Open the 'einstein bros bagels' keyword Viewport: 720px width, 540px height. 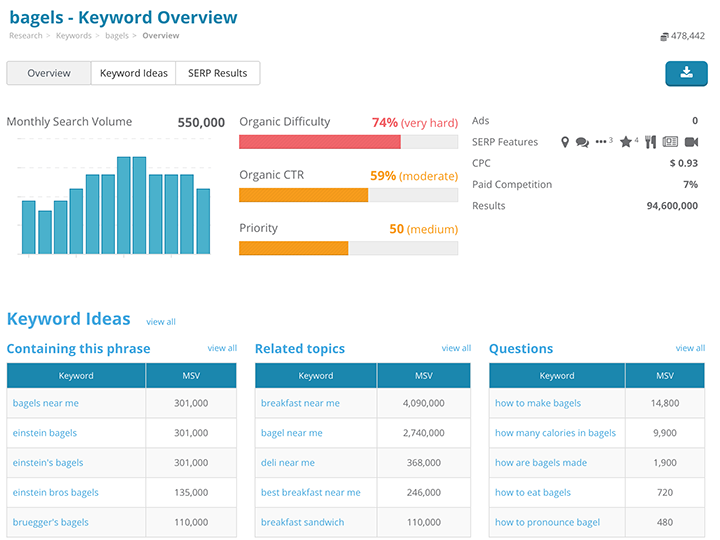pos(56,492)
